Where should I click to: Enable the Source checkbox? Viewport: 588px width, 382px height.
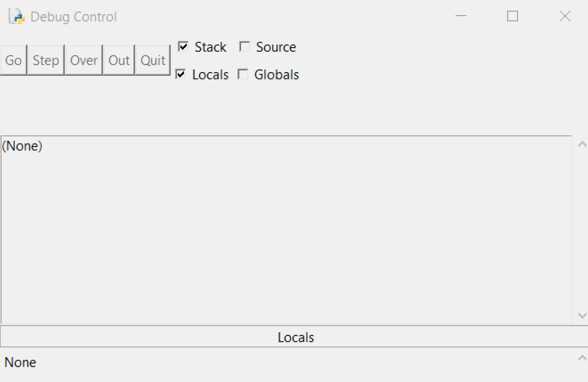tap(244, 47)
